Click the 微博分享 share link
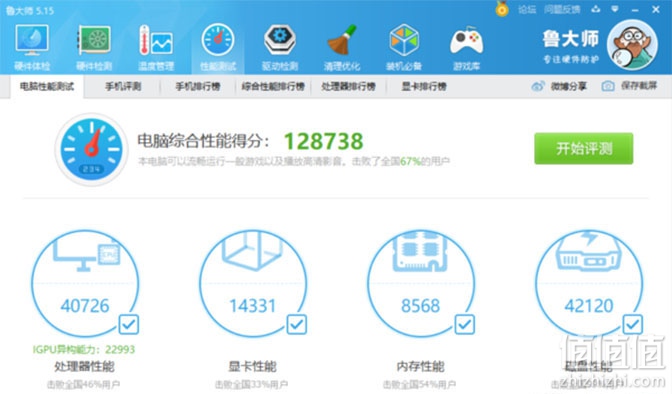The width and height of the screenshot is (672, 394). tap(559, 86)
